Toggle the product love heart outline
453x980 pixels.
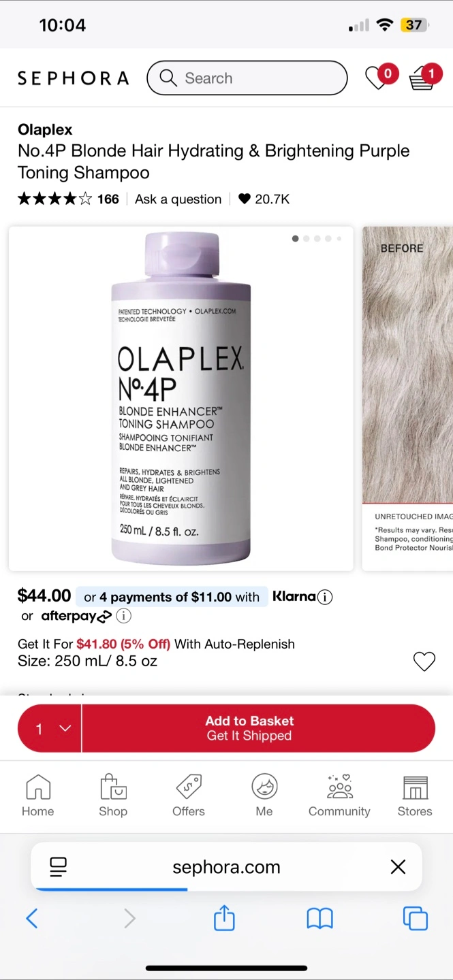pyautogui.click(x=424, y=661)
